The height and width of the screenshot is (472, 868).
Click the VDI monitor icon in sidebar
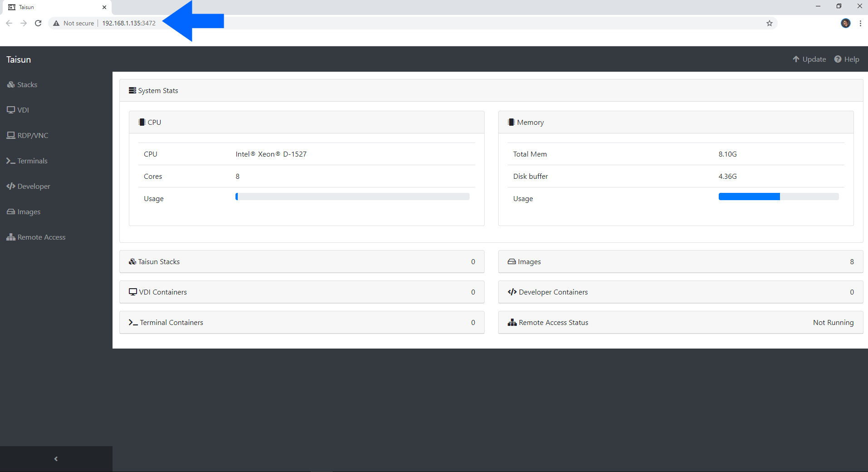pyautogui.click(x=11, y=110)
